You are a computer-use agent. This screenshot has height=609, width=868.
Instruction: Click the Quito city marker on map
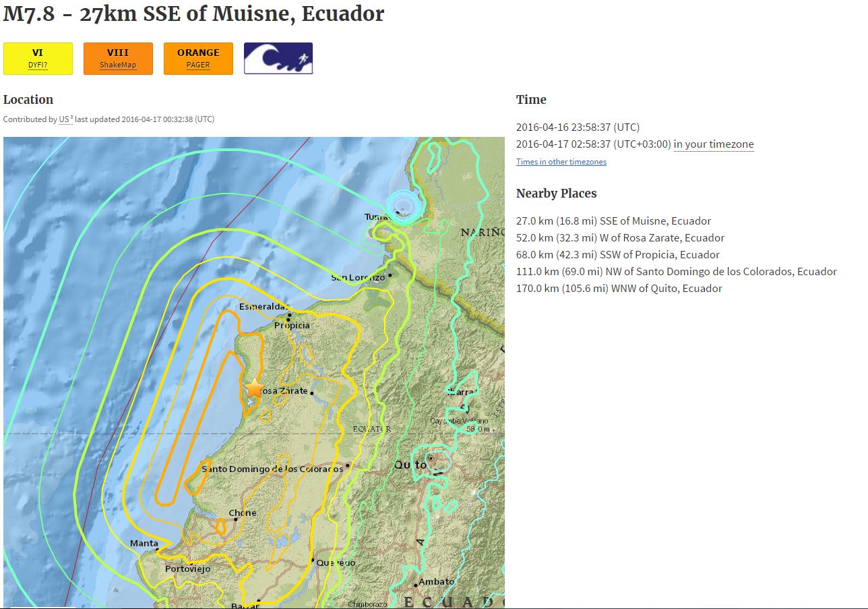pyautogui.click(x=431, y=459)
